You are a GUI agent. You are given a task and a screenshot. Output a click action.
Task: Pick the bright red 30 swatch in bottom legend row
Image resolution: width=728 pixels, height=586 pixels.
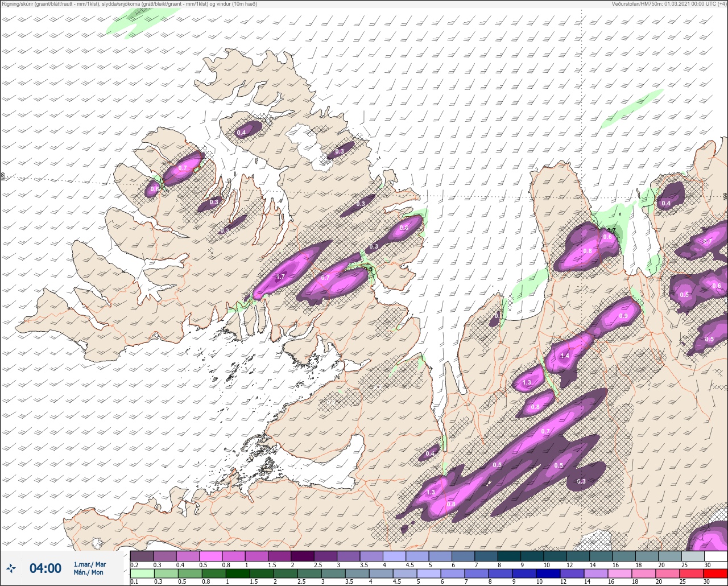click(x=715, y=573)
